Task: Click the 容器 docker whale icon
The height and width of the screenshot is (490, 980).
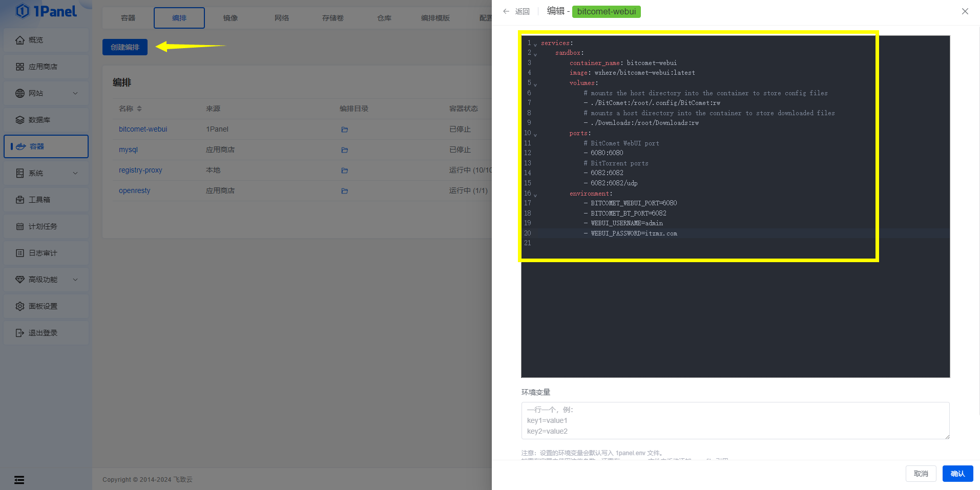Action: (21, 146)
